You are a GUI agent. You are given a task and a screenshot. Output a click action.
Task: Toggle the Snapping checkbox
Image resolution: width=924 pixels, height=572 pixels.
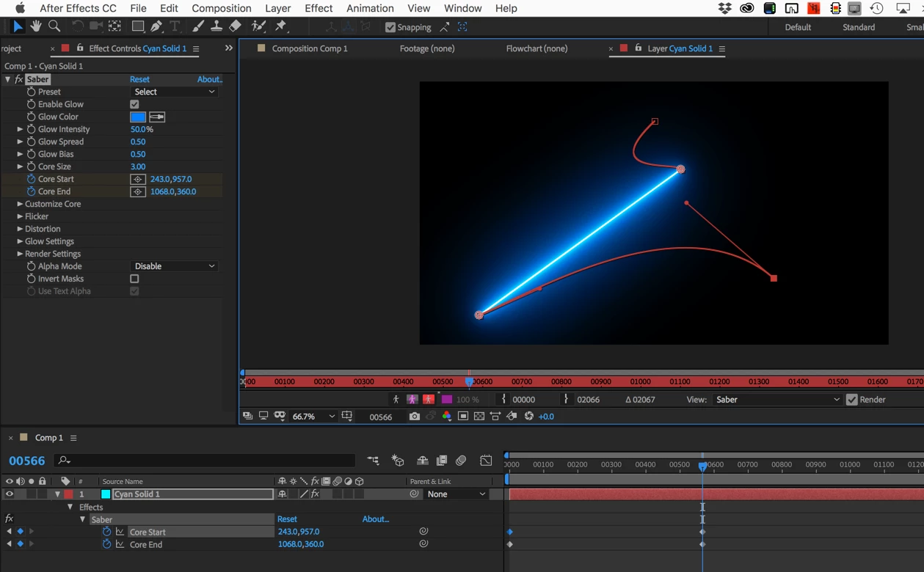coord(390,27)
